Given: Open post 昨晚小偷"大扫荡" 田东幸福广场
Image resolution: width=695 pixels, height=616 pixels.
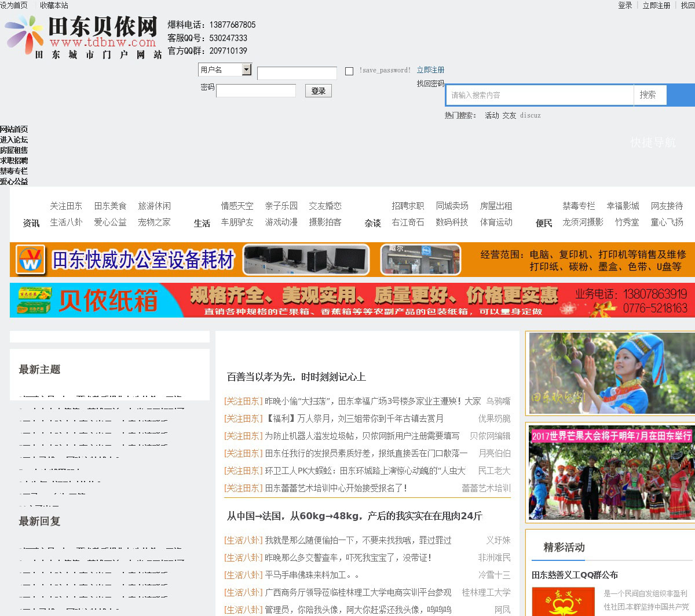Looking at the screenshot, I should pyautogui.click(x=373, y=401).
